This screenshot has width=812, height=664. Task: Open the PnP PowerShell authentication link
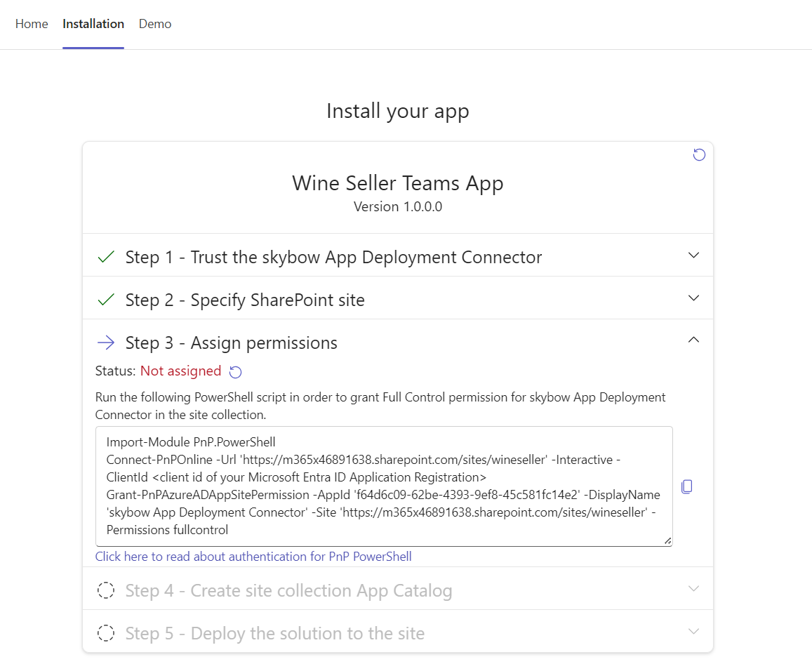pyautogui.click(x=253, y=557)
